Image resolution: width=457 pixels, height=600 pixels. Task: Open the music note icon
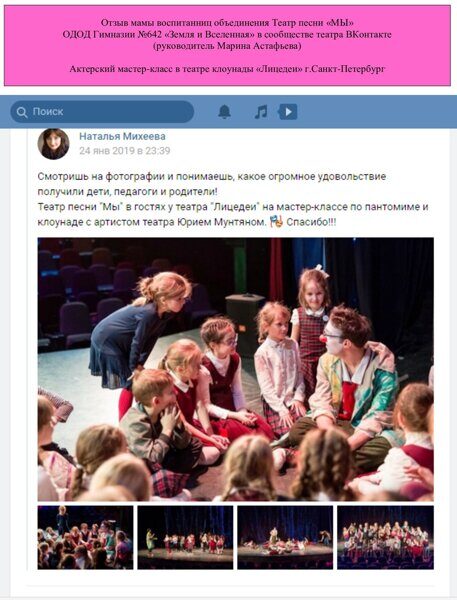click(261, 112)
